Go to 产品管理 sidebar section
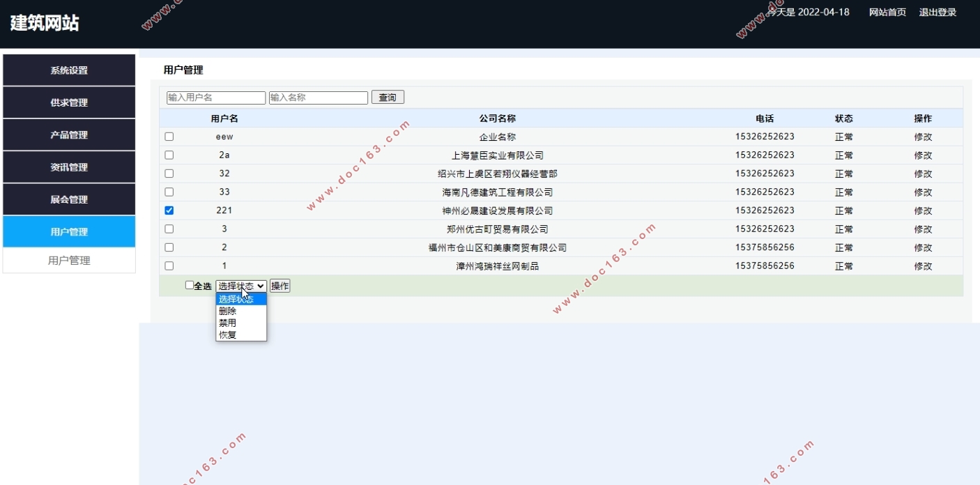Viewport: 980px width, 485px height. (69, 134)
